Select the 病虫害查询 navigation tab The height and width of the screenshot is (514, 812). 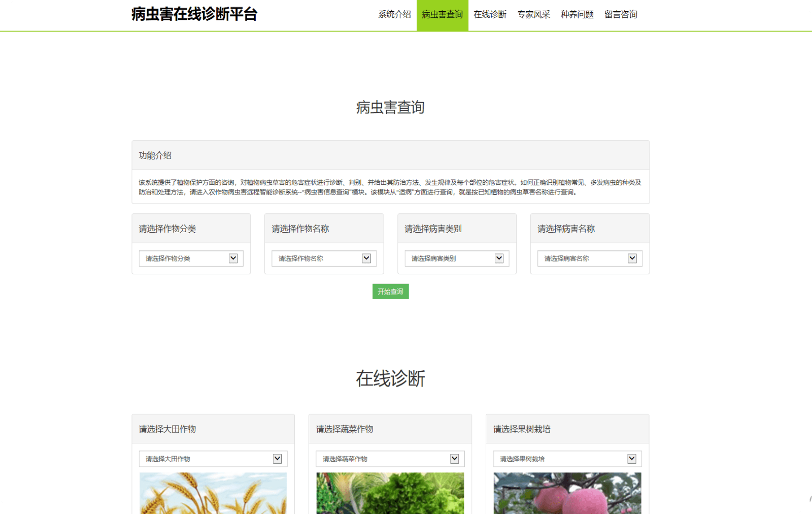[x=442, y=15]
